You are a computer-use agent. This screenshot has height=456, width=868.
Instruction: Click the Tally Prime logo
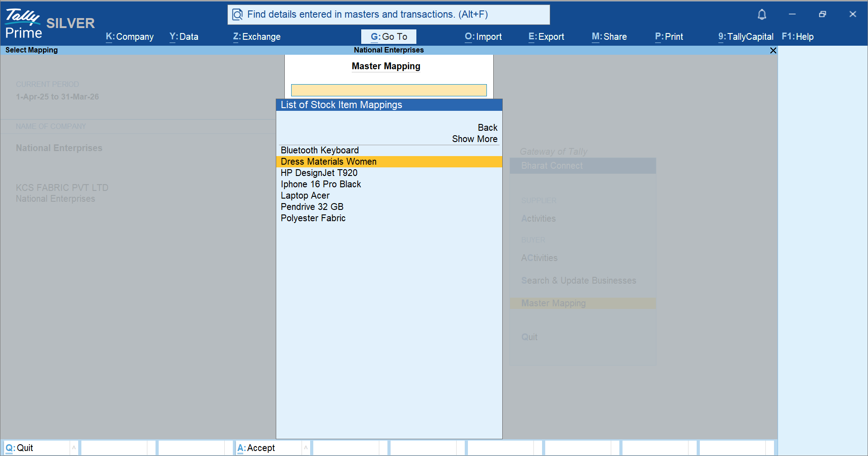point(24,24)
